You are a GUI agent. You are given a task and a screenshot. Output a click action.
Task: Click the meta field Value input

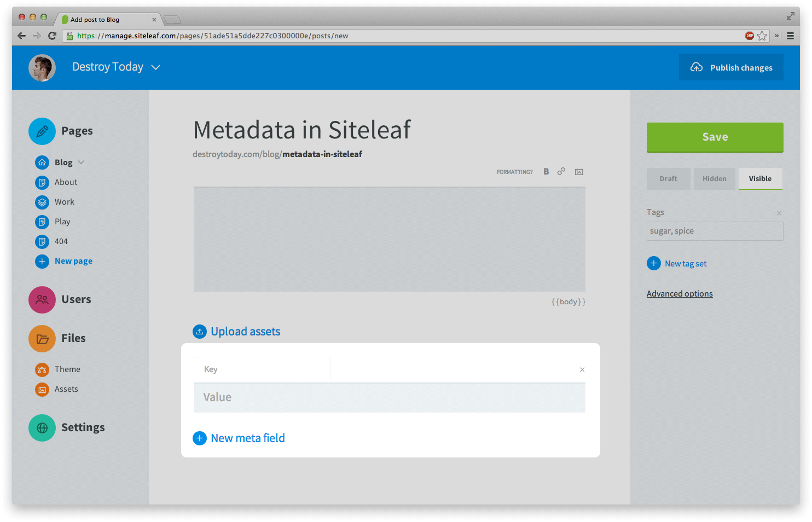click(x=389, y=398)
